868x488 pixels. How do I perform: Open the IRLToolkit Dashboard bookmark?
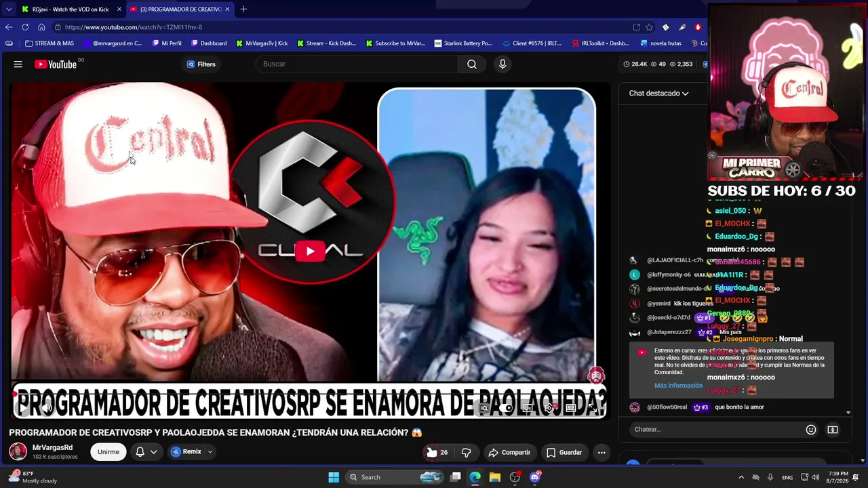coord(601,43)
